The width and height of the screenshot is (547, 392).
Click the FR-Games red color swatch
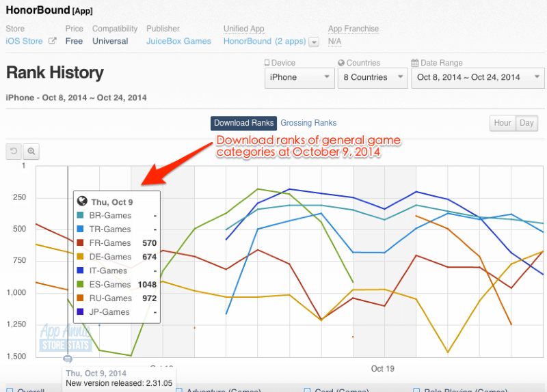80,242
